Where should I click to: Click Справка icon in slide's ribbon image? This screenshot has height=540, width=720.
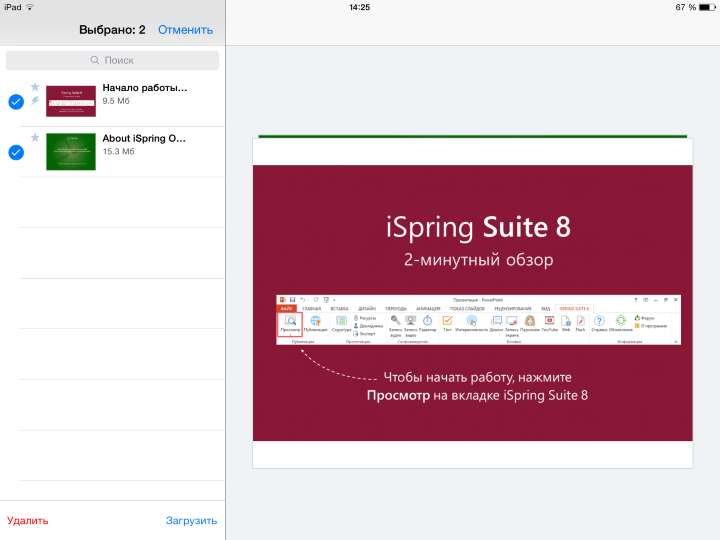click(599, 323)
